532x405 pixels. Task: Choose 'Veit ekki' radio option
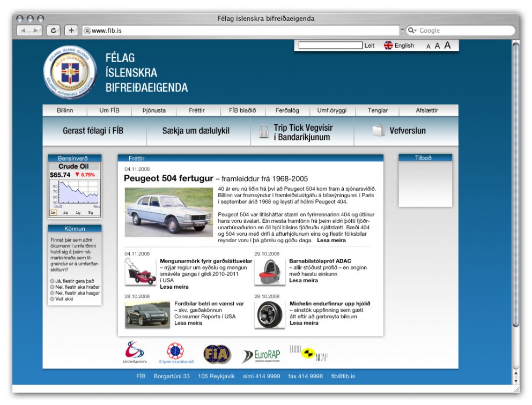[53, 299]
